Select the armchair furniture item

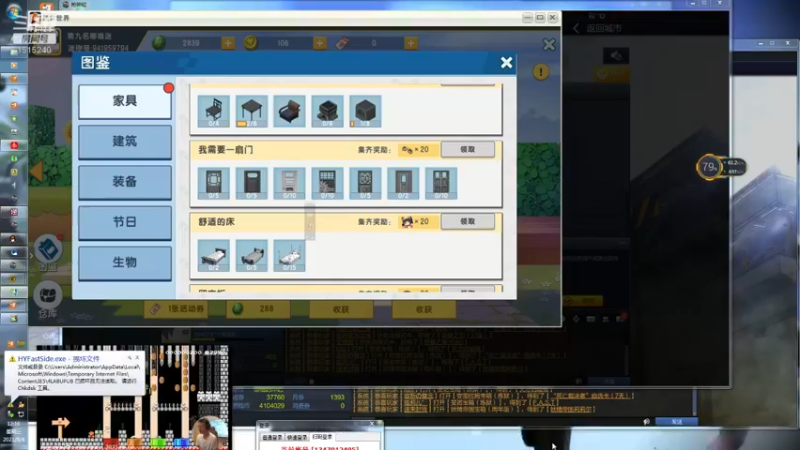tap(289, 111)
